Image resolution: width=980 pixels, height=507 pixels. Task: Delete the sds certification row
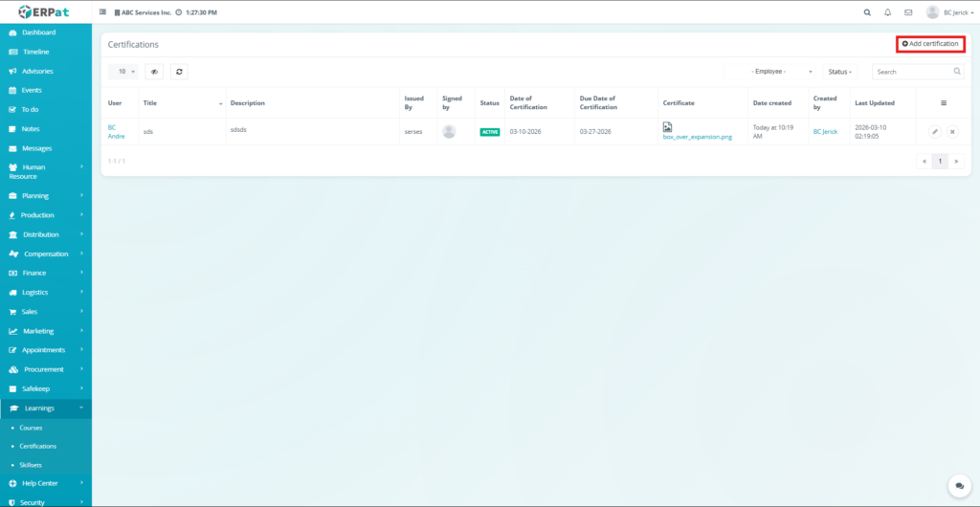pyautogui.click(x=952, y=131)
